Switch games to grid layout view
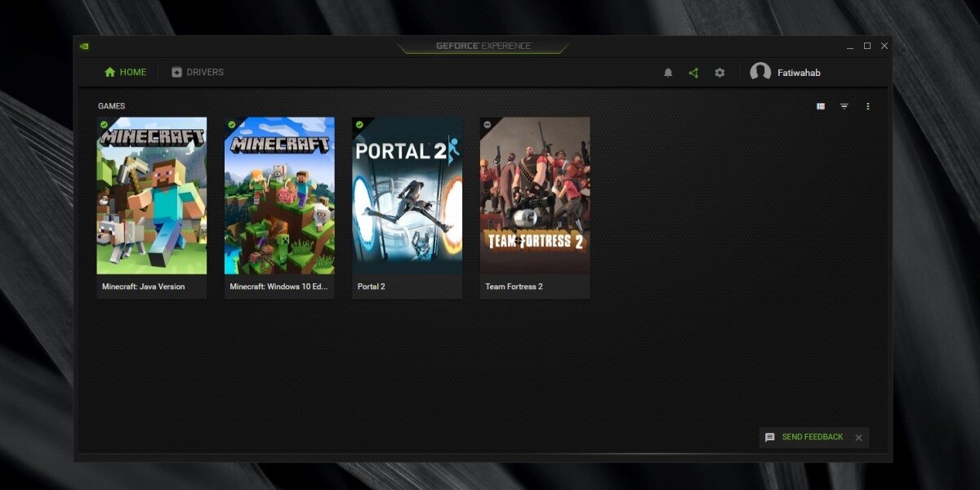The image size is (980, 490). 819,105
